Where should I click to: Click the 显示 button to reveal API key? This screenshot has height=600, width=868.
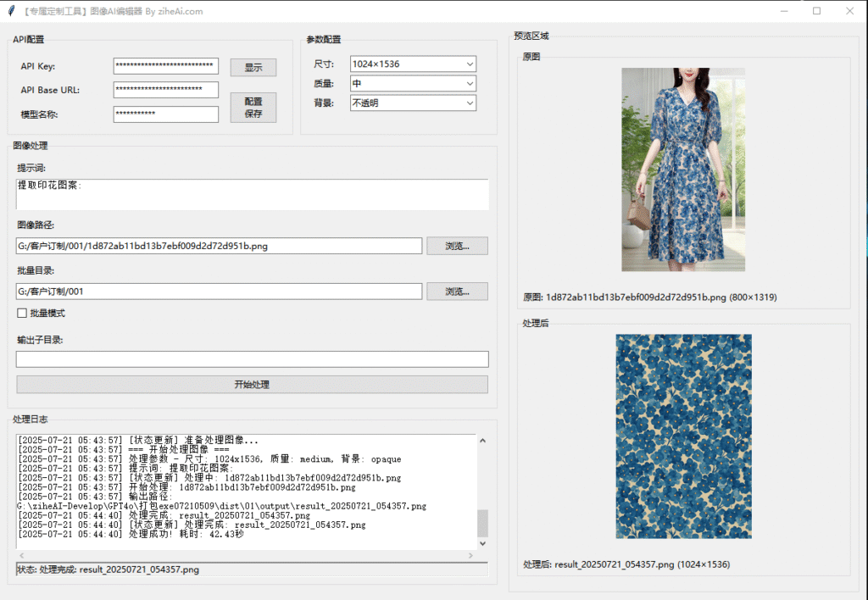(x=253, y=67)
